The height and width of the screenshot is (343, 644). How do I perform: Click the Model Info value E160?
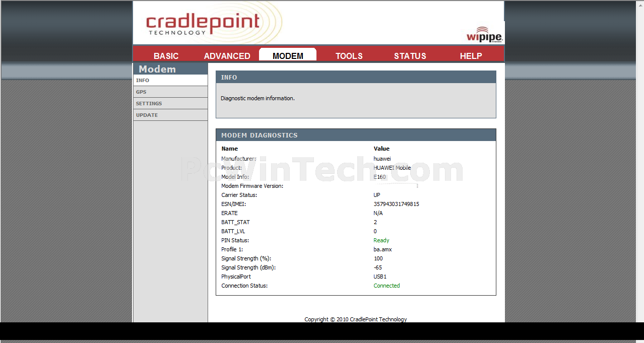coord(379,177)
